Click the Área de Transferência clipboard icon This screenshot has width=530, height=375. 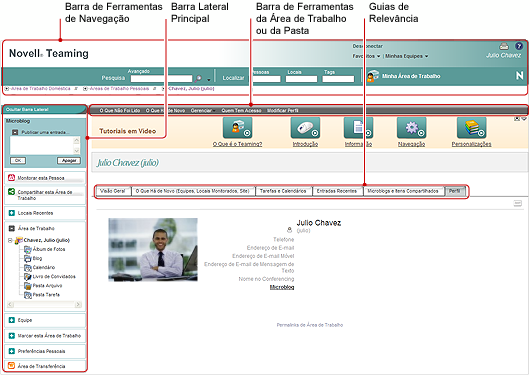11,366
